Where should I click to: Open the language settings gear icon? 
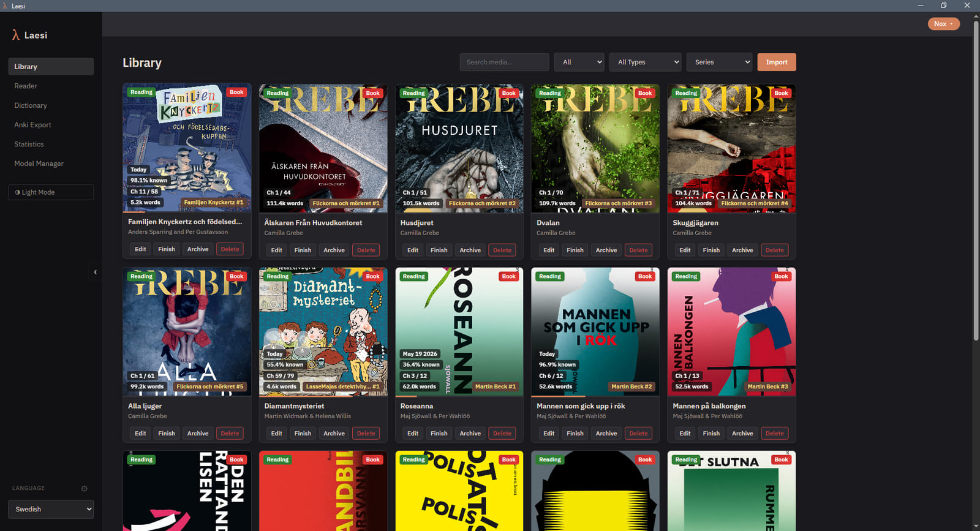point(85,488)
